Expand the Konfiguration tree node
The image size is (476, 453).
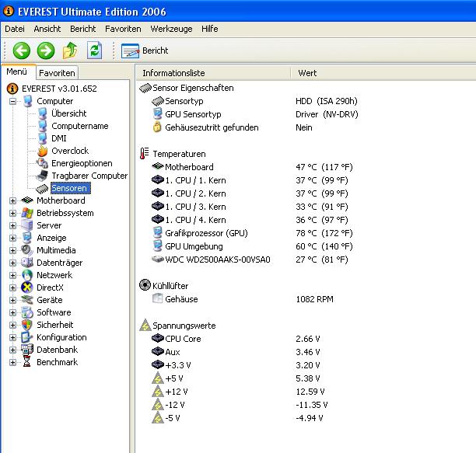[12, 337]
